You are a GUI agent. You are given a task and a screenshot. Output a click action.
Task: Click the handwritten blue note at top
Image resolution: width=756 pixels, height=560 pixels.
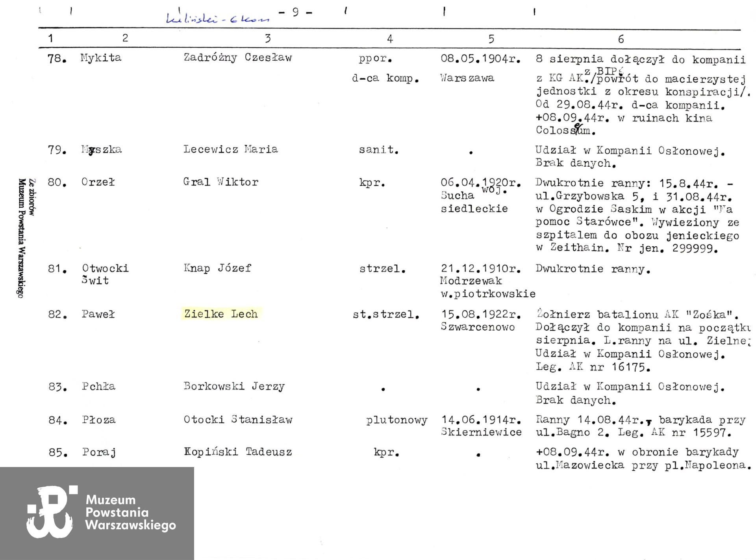[x=218, y=19]
